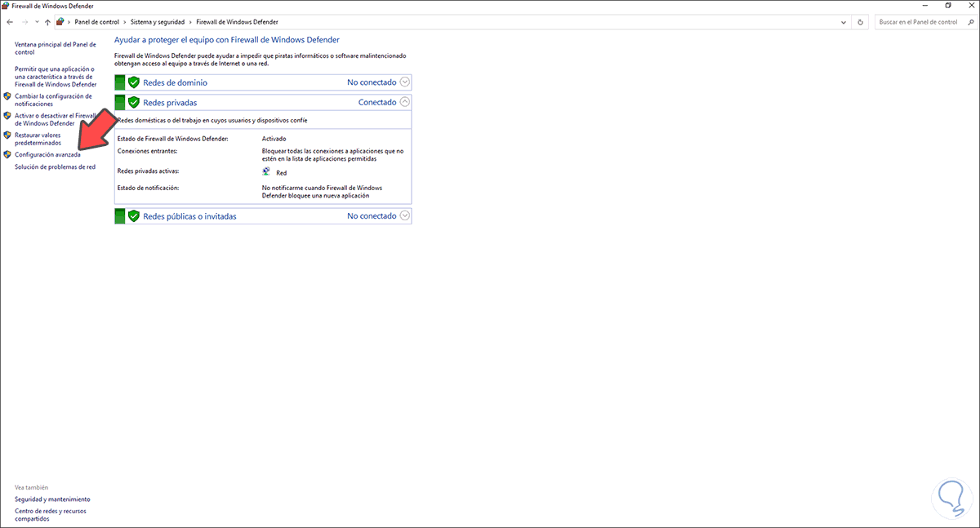Click shield icon beside 'Configuración avanzada'

[x=7, y=154]
